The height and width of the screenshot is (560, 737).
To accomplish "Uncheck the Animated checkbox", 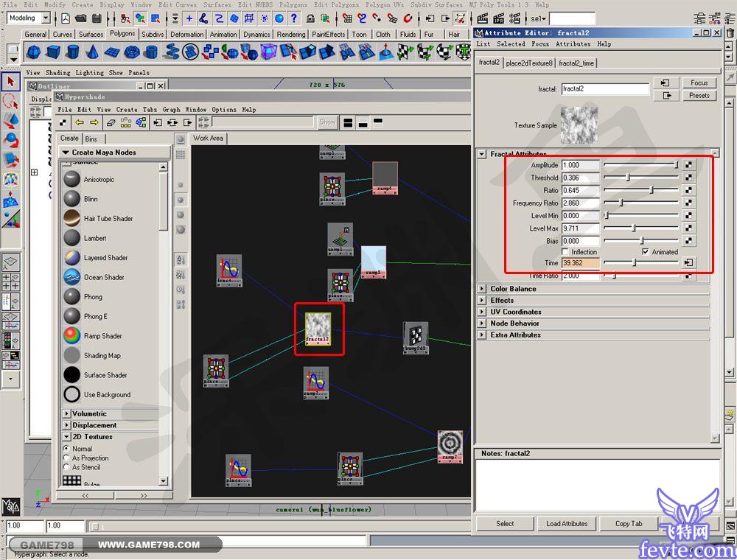I will click(x=646, y=252).
